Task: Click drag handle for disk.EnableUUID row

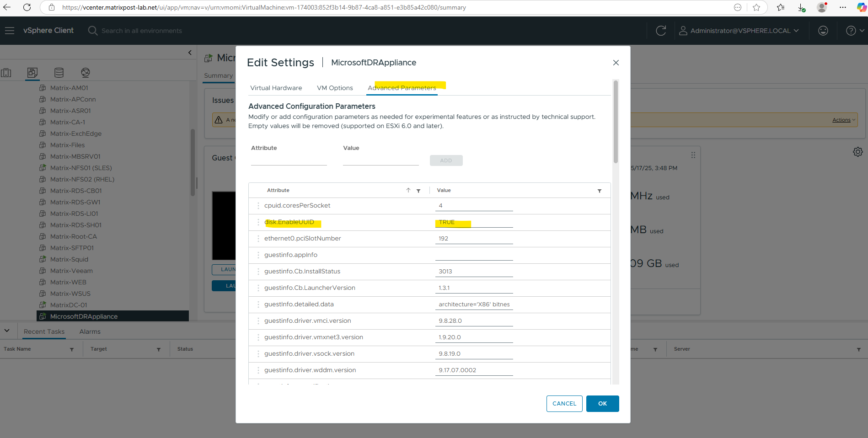Action: [258, 222]
